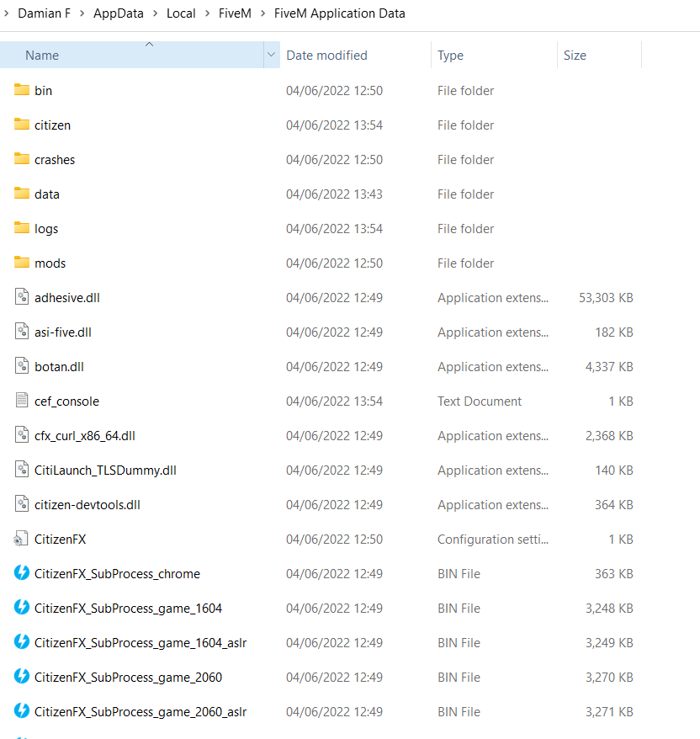Click the Text Document type cell
The height and width of the screenshot is (739, 700).
[479, 401]
